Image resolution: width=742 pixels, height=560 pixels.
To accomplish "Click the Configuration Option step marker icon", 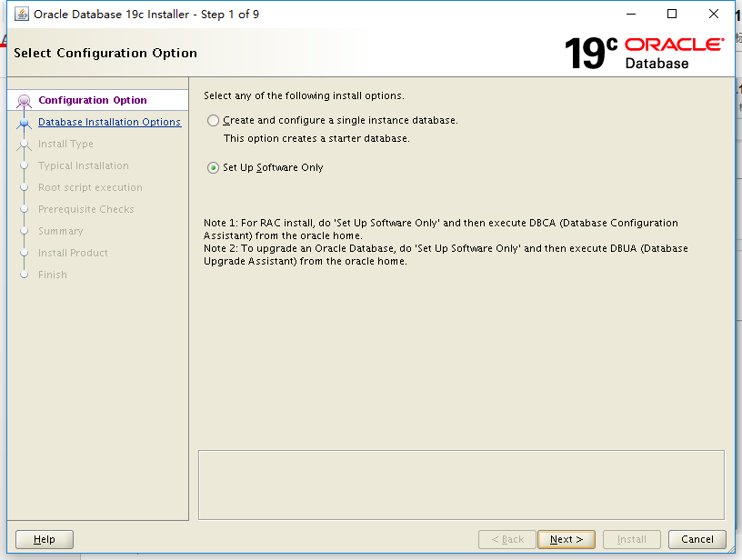I will (25, 101).
